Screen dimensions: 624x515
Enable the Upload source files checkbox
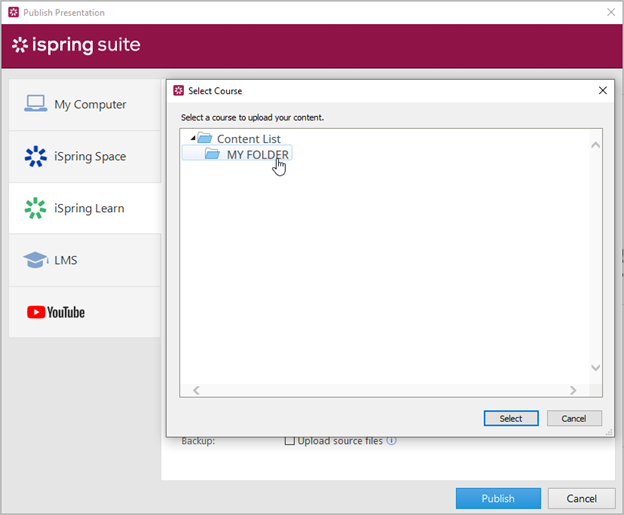click(x=290, y=441)
